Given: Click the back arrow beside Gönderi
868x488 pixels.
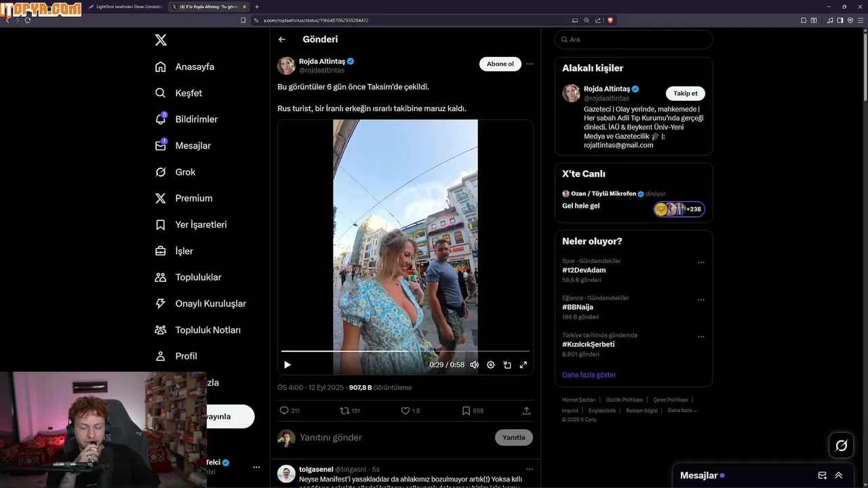Looking at the screenshot, I should point(282,39).
